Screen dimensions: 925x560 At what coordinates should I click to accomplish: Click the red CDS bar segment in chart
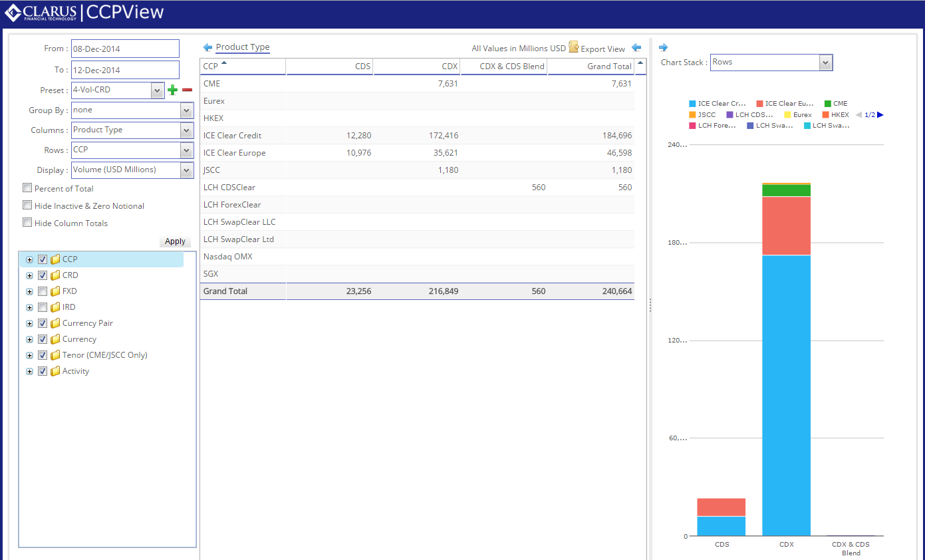pos(722,507)
